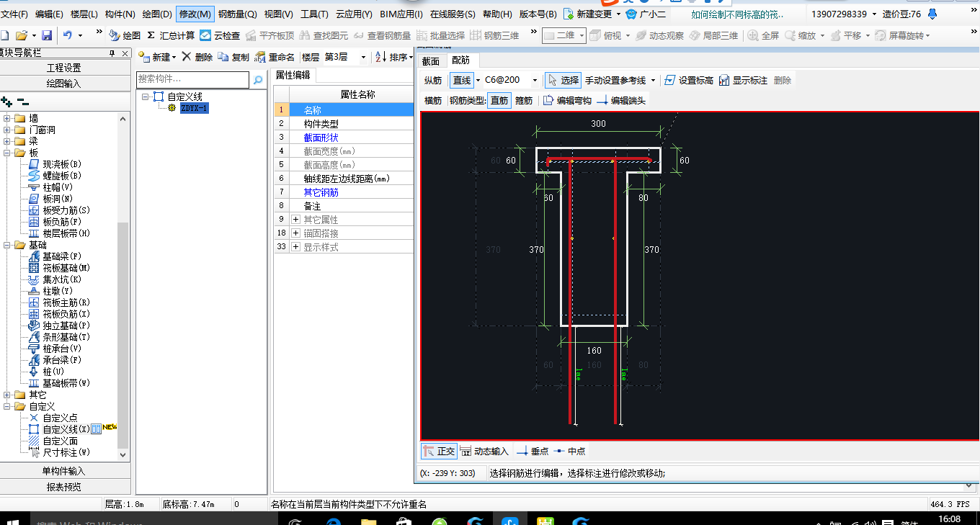Select the 编辑弯钩 edit hook tool
The height and width of the screenshot is (525, 980).
pos(566,101)
